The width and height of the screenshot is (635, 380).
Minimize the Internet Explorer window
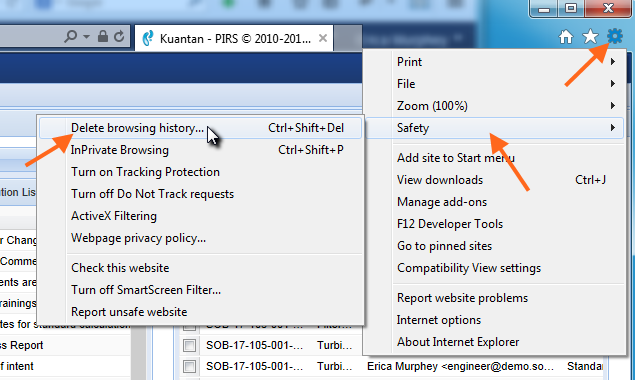[x=544, y=9]
